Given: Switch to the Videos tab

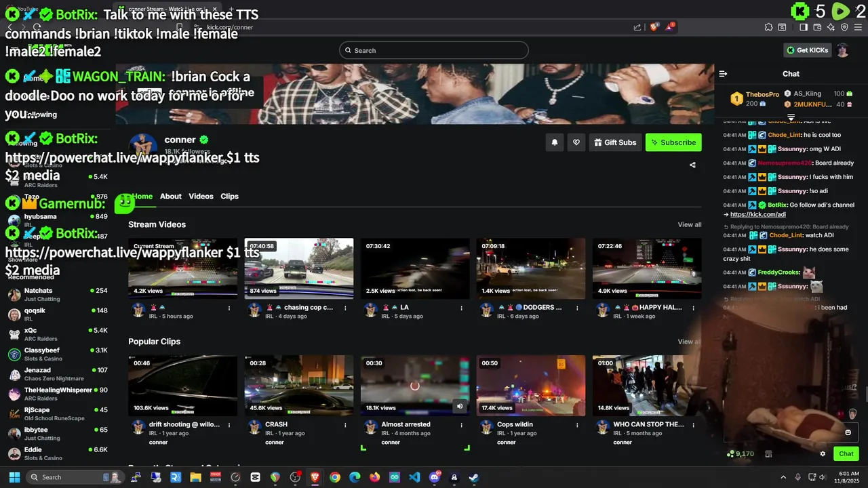Looking at the screenshot, I should [201, 197].
